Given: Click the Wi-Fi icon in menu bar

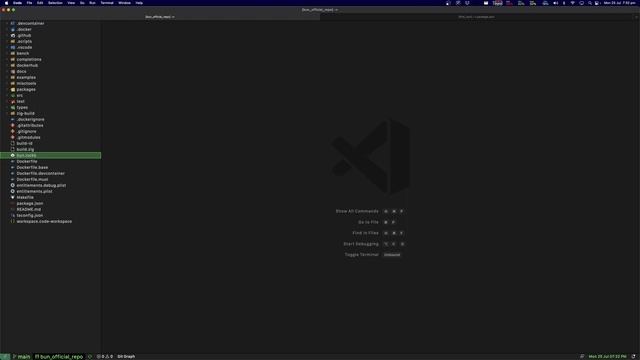Looking at the screenshot, I should point(572,3).
